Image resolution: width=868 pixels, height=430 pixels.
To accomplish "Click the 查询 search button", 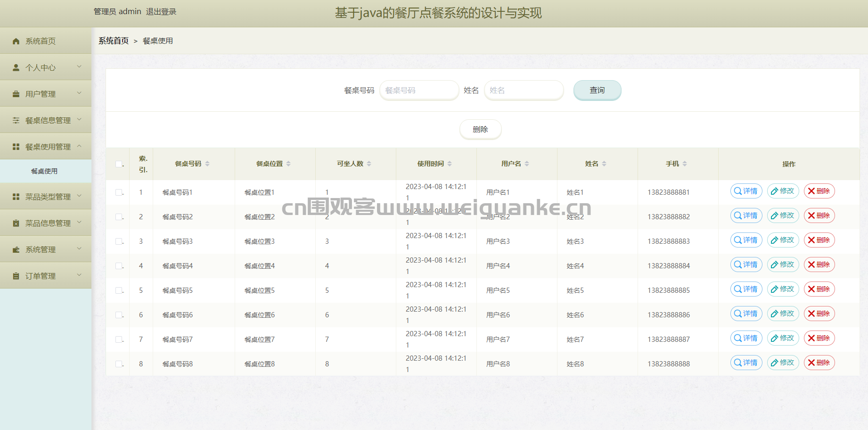I will [597, 90].
